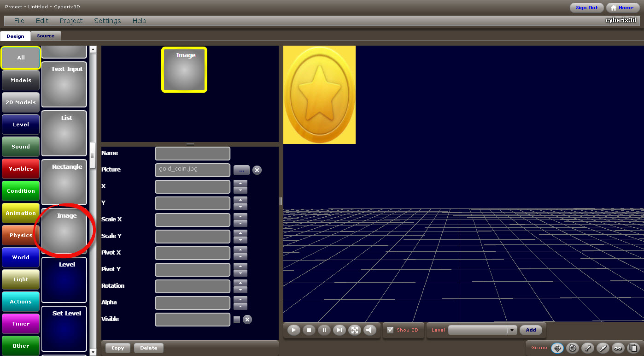Select the highlighted Image node in workspace
The image size is (644, 356).
point(184,70)
